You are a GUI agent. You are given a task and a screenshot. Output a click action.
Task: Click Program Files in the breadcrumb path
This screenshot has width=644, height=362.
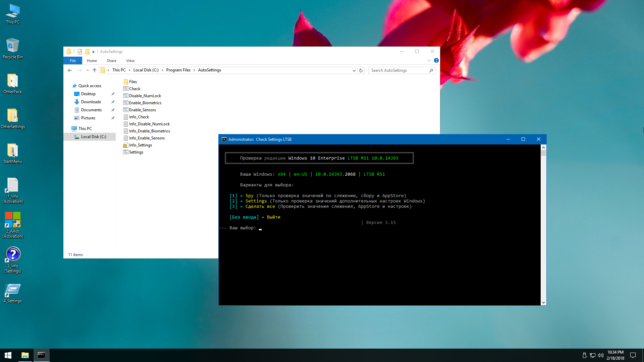(178, 70)
